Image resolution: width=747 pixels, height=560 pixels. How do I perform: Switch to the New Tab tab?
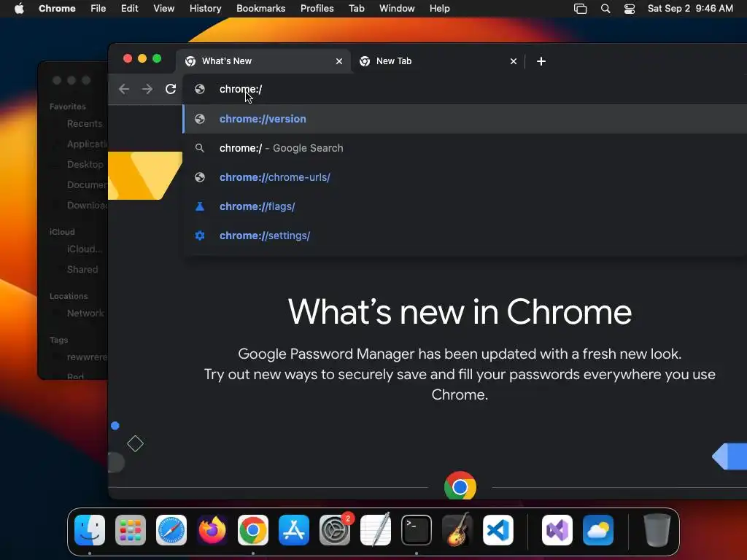click(x=438, y=61)
